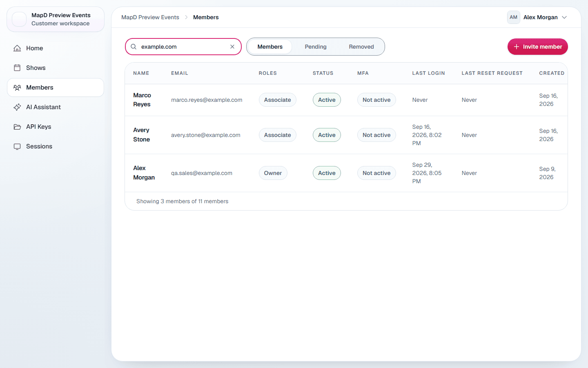588x368 pixels.
Task: Select the Members tab
Action: coord(270,47)
